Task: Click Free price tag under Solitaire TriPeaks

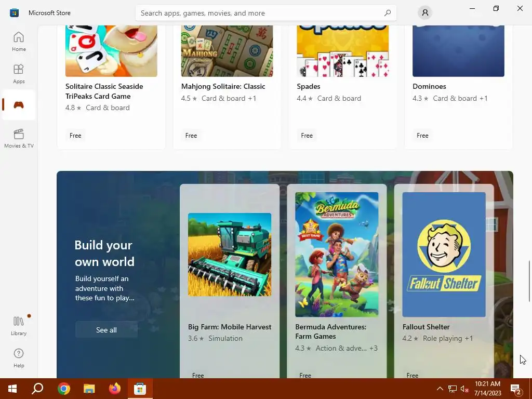Action: [x=75, y=136]
